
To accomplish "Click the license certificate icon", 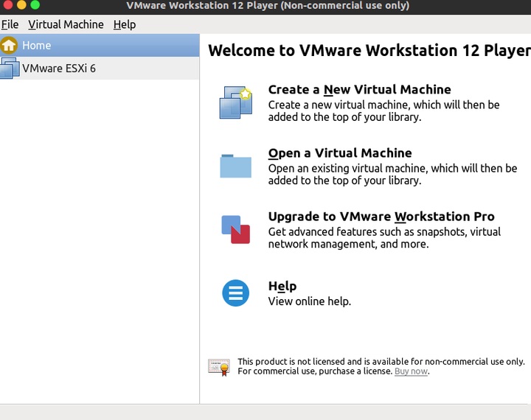I will coord(219,367).
